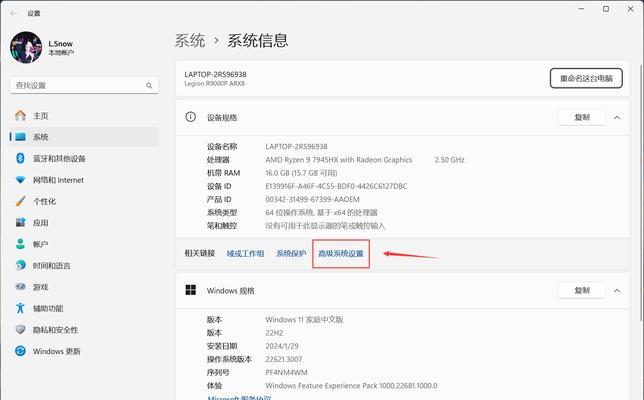This screenshot has height=400, width=644.
Task: Click the vertical scrollbar on the right
Action: point(641,192)
